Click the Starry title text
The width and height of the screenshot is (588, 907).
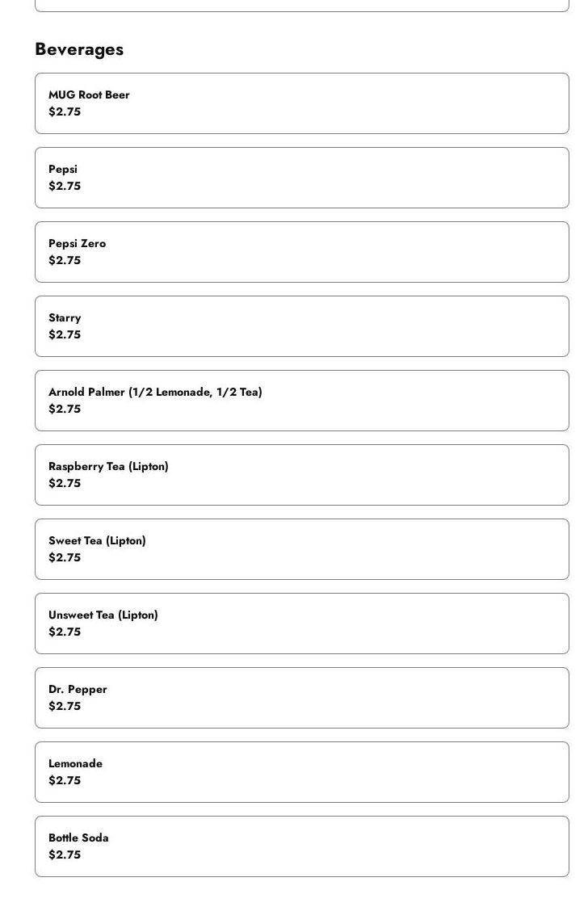pyautogui.click(x=65, y=317)
